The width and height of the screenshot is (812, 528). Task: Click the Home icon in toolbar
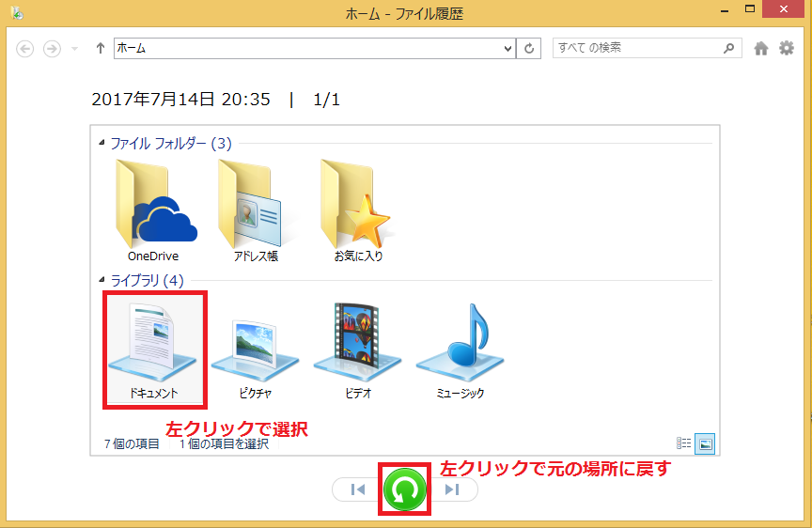tap(760, 49)
